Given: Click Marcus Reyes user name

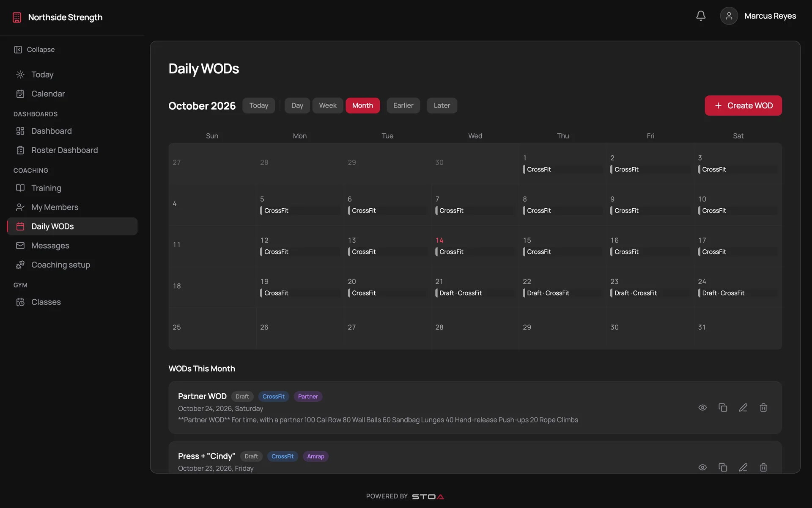Looking at the screenshot, I should point(770,16).
